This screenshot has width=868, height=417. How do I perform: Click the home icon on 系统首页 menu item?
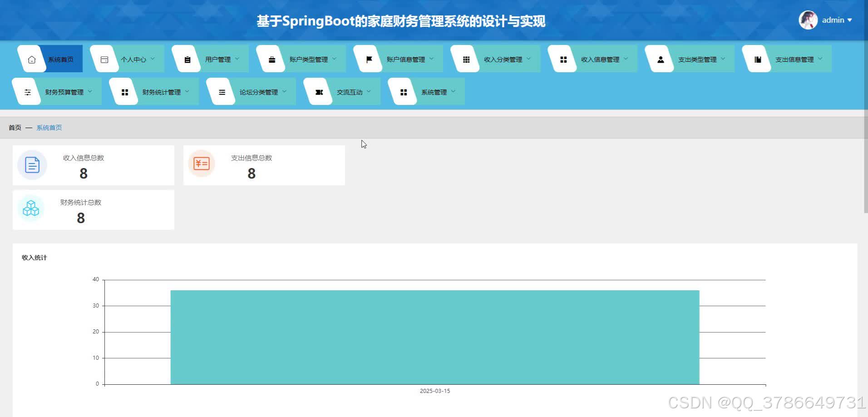[x=31, y=59]
